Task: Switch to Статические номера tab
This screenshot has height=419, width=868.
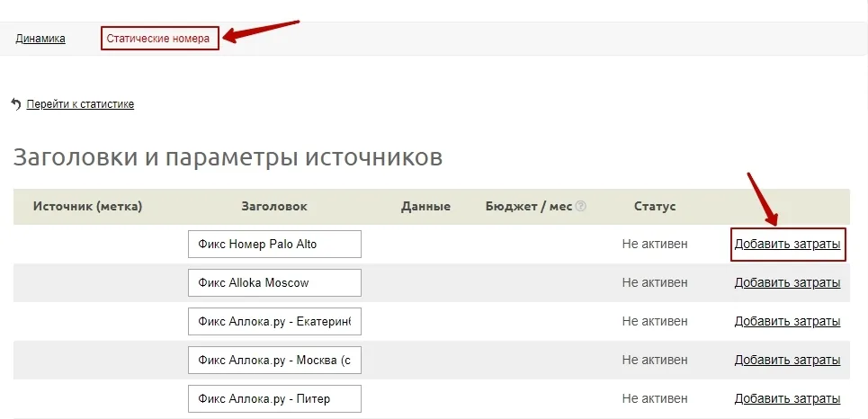Action: (x=158, y=39)
